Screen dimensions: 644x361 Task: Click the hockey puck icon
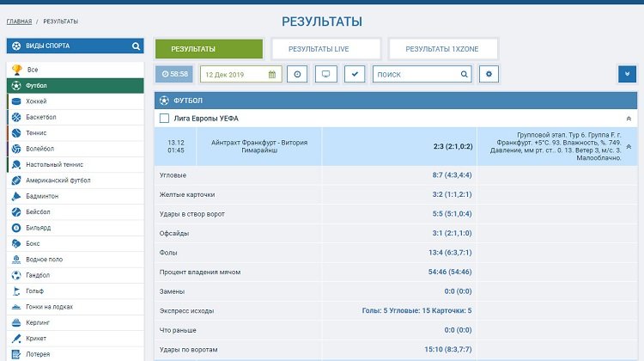(x=16, y=101)
